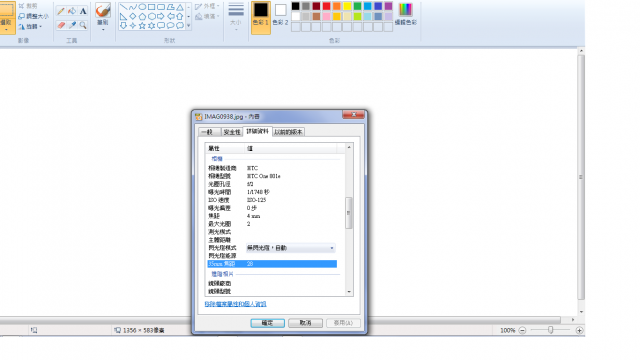The image size is (640, 360).
Task: Switch to the 安全性 tab
Action: pyautogui.click(x=232, y=132)
